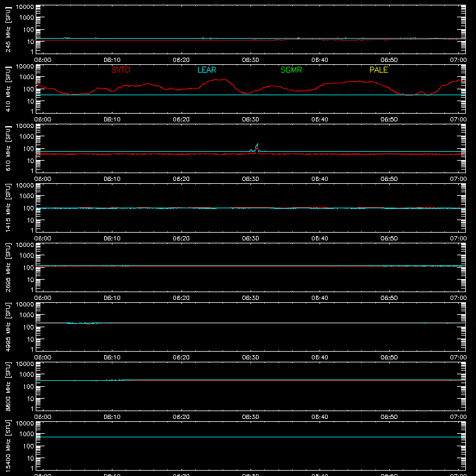This screenshot has width=476, height=476.
Task: Click 07:00 tick label below 245 MHz panel
Action: (x=458, y=60)
